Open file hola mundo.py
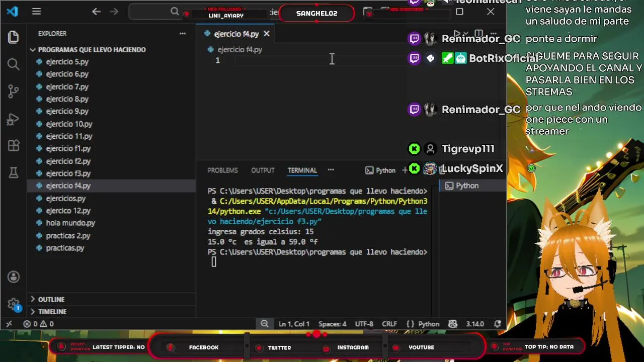The height and width of the screenshot is (362, 644). click(x=70, y=223)
